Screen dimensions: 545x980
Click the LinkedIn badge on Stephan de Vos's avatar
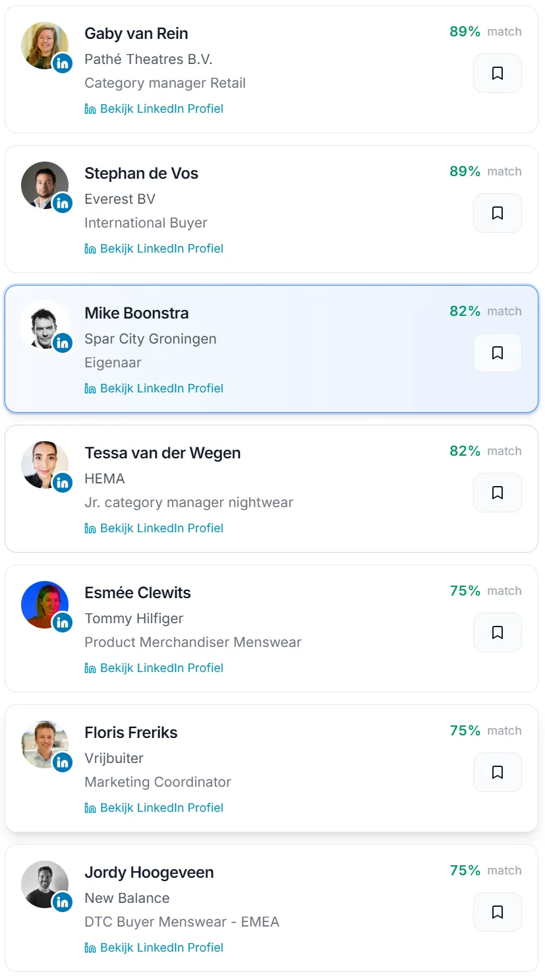tap(63, 203)
